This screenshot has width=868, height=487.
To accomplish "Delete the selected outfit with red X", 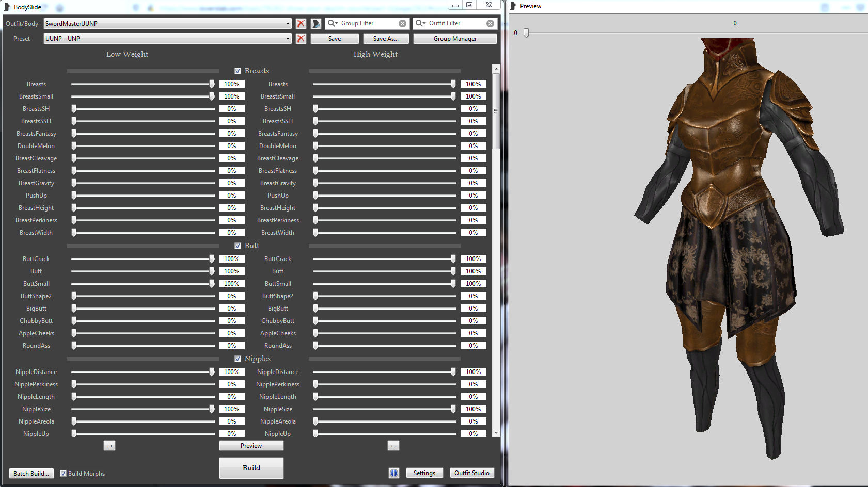I will pos(301,24).
